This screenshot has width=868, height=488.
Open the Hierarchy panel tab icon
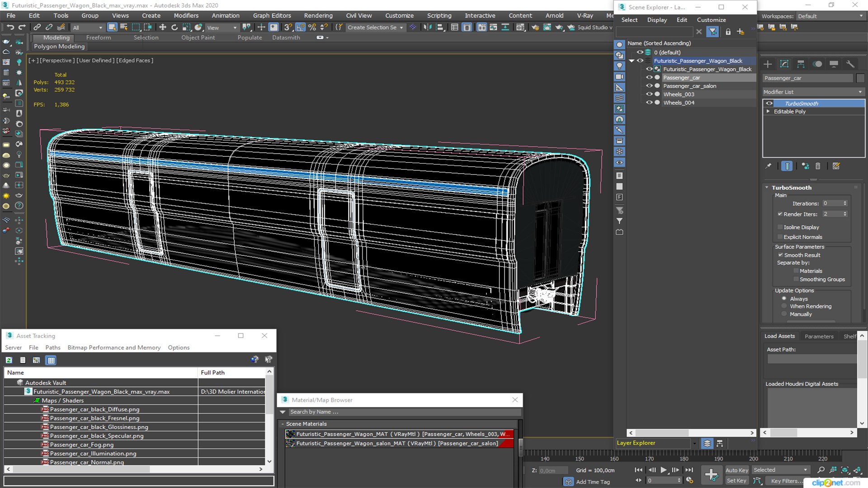[x=801, y=64]
